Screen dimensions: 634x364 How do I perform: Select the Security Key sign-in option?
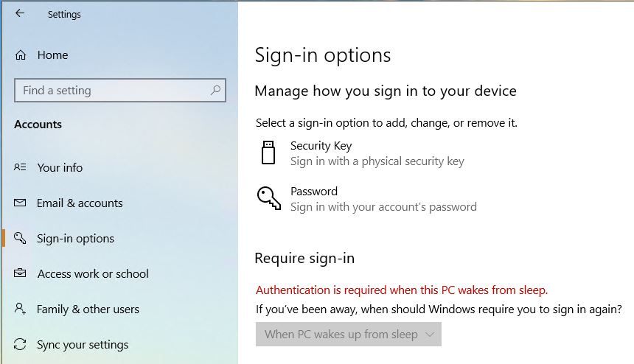[x=361, y=153]
